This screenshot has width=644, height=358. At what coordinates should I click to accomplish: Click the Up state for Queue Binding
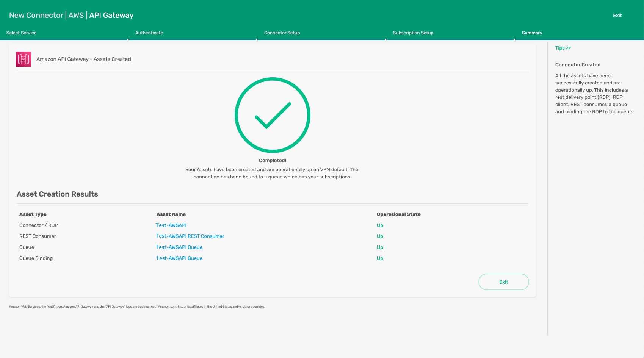(x=380, y=258)
